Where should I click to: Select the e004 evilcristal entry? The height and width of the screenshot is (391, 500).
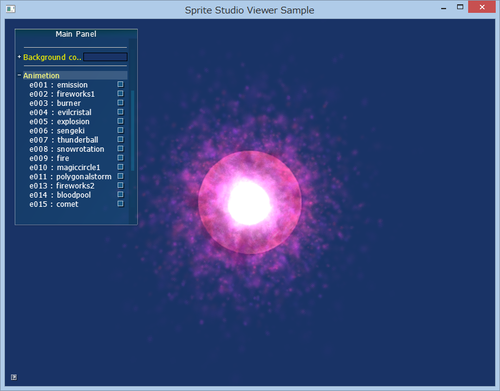click(60, 112)
